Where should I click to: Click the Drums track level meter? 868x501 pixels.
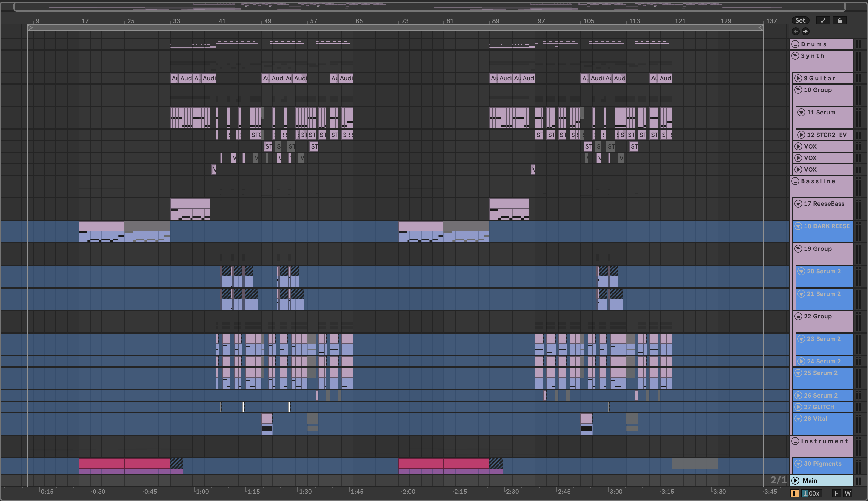click(x=859, y=44)
